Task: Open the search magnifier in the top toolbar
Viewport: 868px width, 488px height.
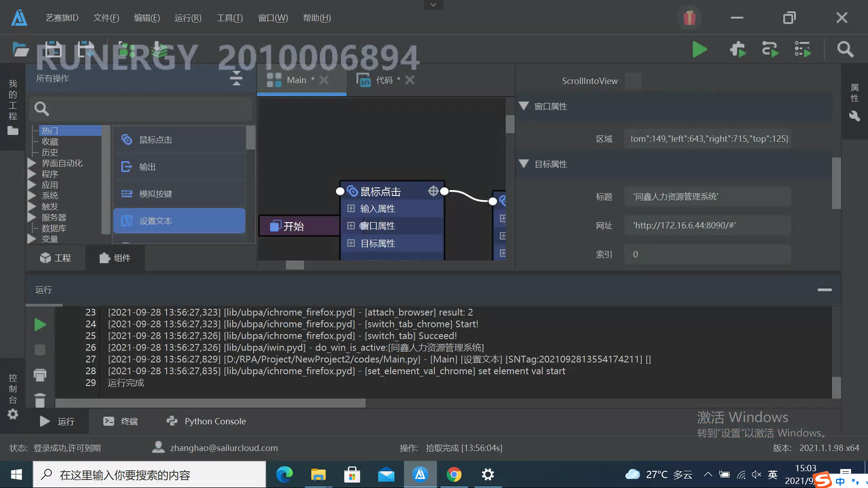Action: point(845,49)
